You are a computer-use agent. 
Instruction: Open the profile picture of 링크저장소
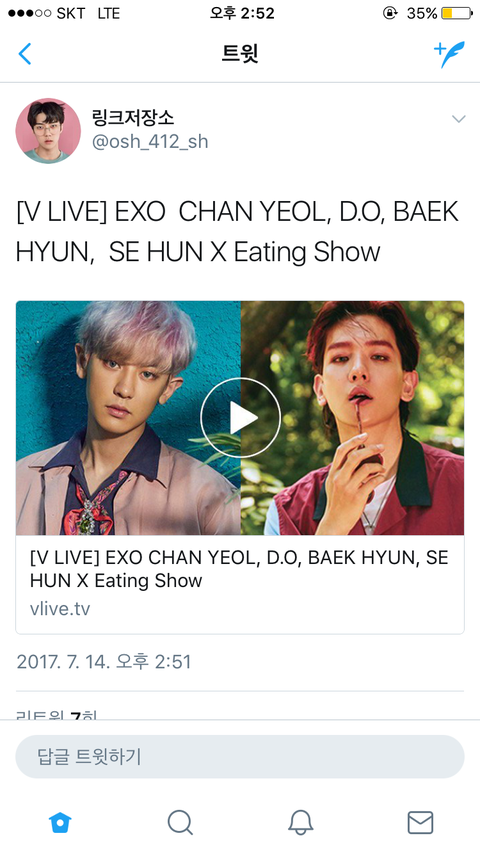point(48,131)
